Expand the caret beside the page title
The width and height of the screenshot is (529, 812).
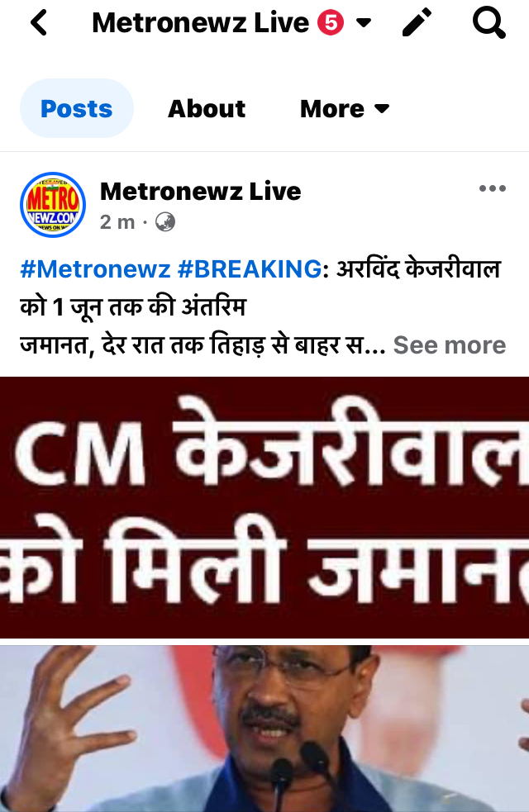(365, 23)
